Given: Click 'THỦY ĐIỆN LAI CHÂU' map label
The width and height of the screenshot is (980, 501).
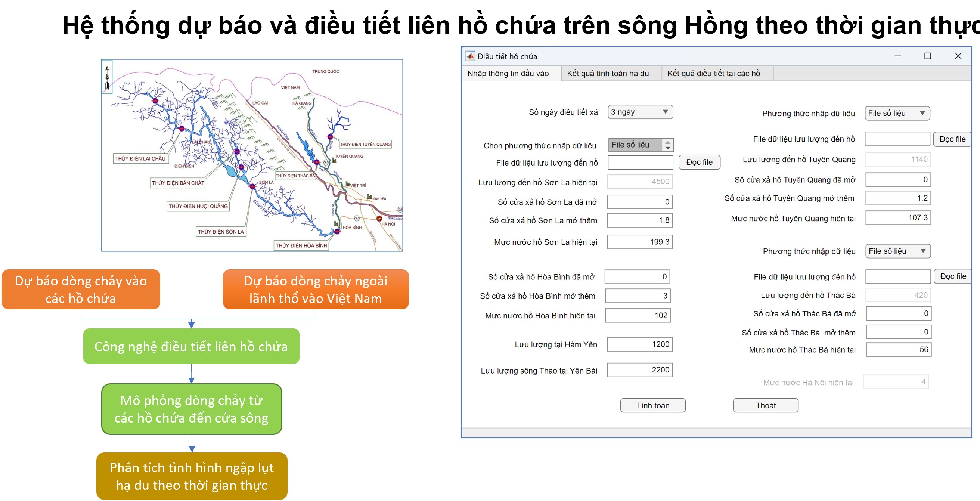Looking at the screenshot, I should click(140, 158).
